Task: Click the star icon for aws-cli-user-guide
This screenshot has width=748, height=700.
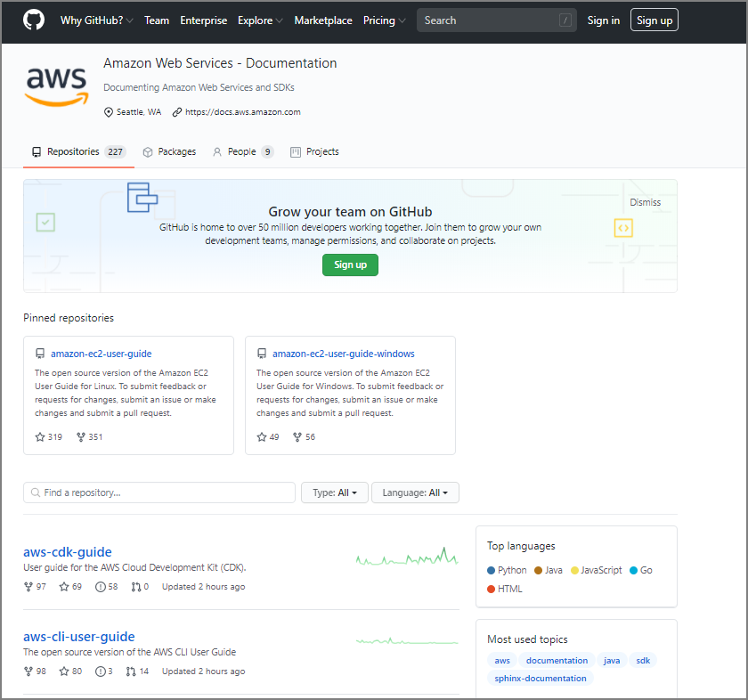Action: pyautogui.click(x=64, y=672)
